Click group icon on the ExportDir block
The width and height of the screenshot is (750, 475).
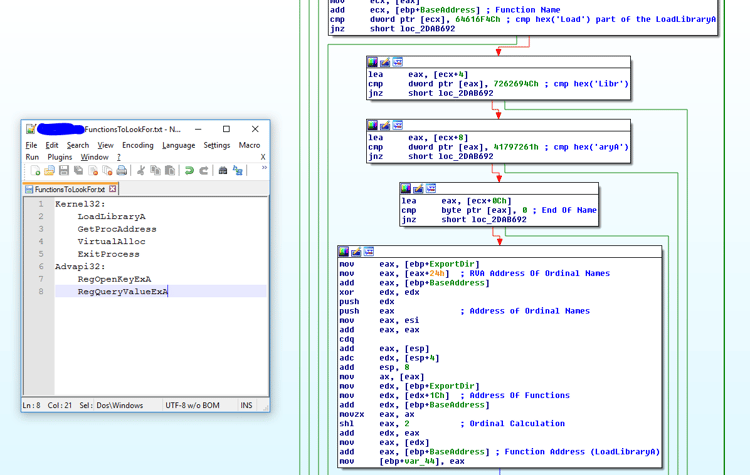click(x=368, y=252)
